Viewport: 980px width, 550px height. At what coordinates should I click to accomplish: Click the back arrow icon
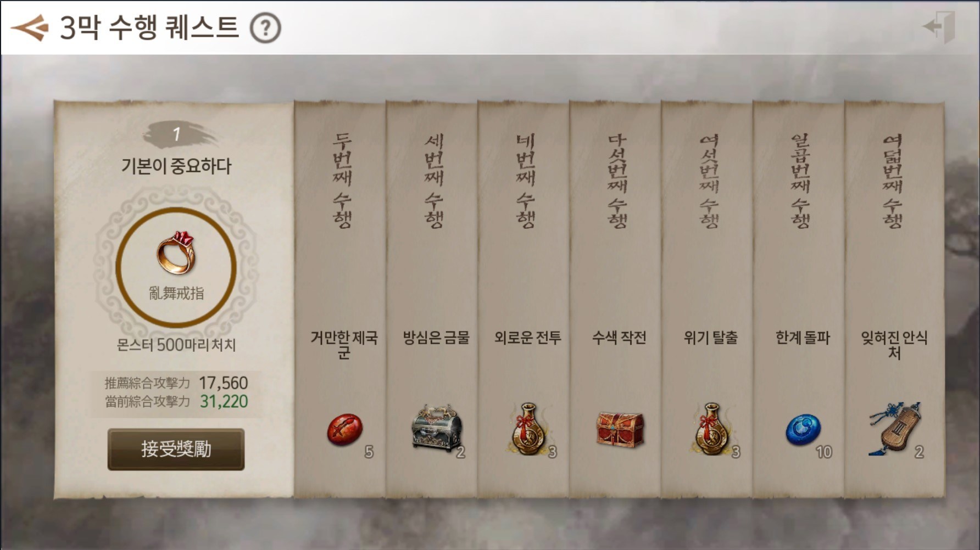pyautogui.click(x=30, y=27)
